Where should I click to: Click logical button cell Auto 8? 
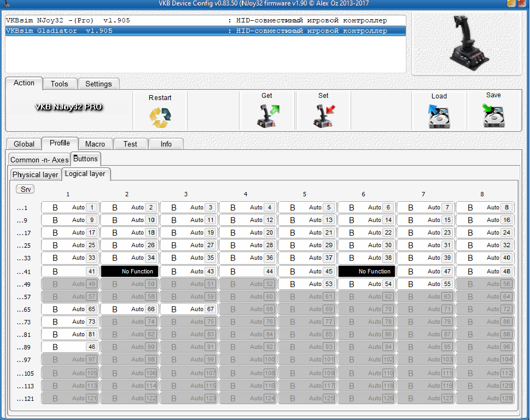(485, 207)
